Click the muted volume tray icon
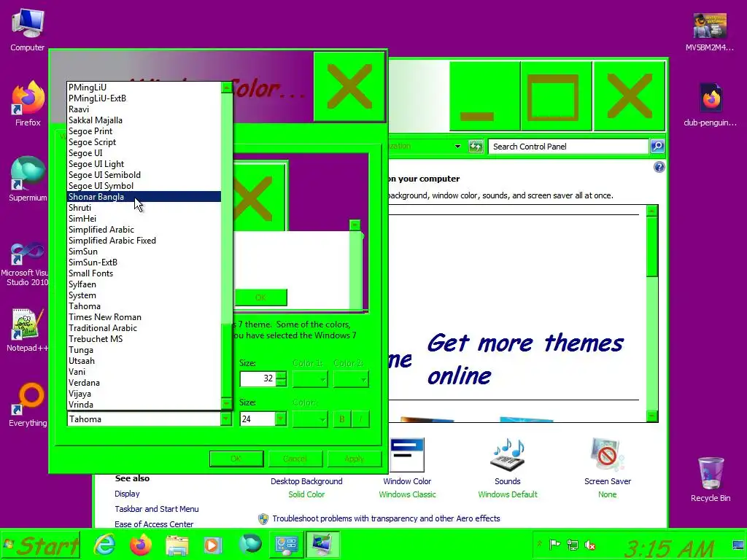 click(589, 544)
